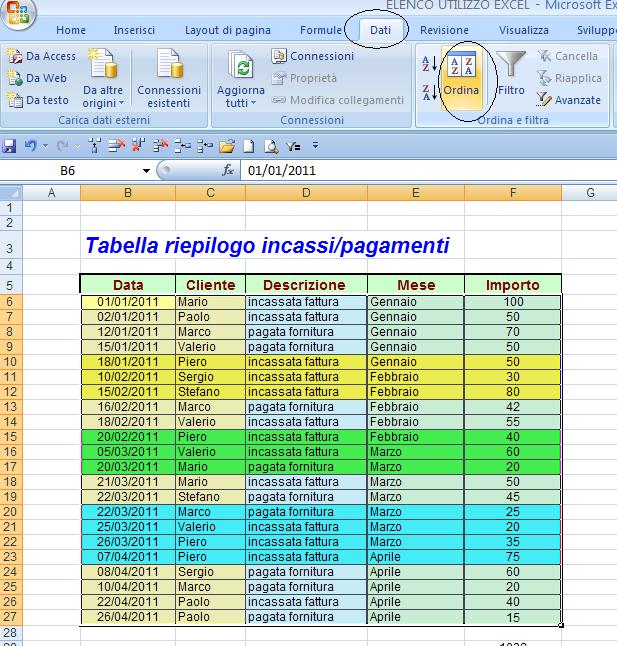Image resolution: width=617 pixels, height=646 pixels.
Task: Open print preview magnifier icon
Action: [x=271, y=146]
